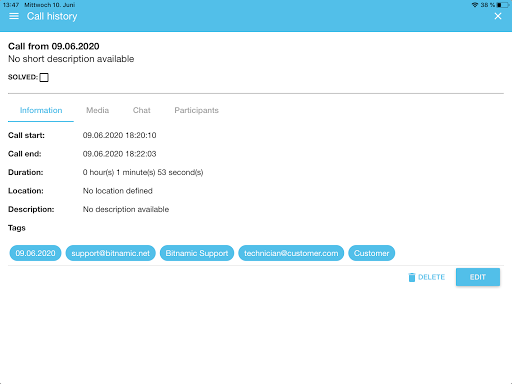Click call end value 09.06.2020 18:22:03
Screen dimensions: 512x384
119,154
